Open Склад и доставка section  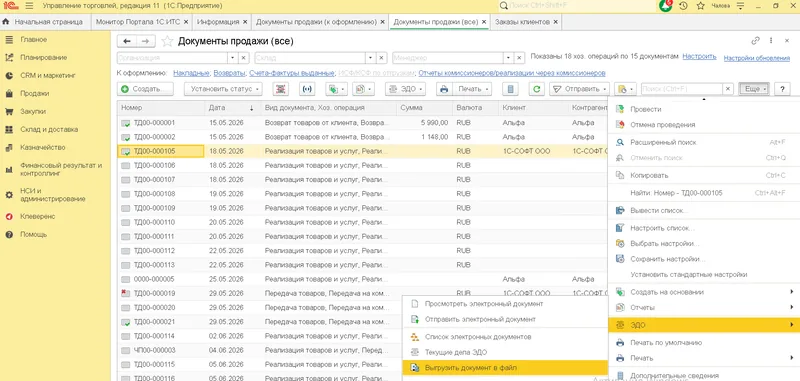point(49,130)
